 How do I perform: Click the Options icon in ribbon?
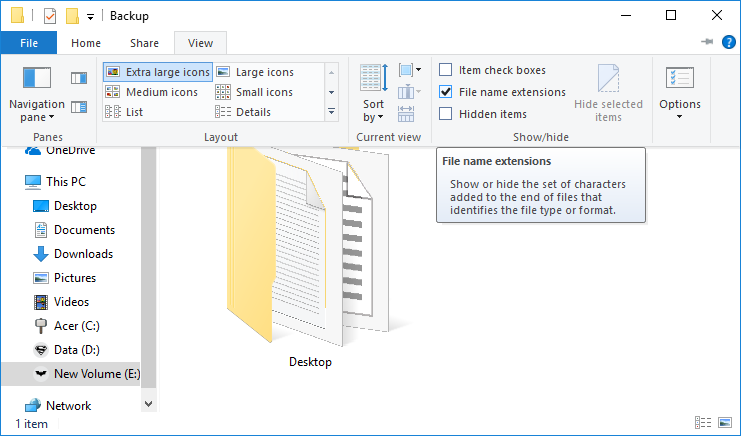tap(679, 93)
